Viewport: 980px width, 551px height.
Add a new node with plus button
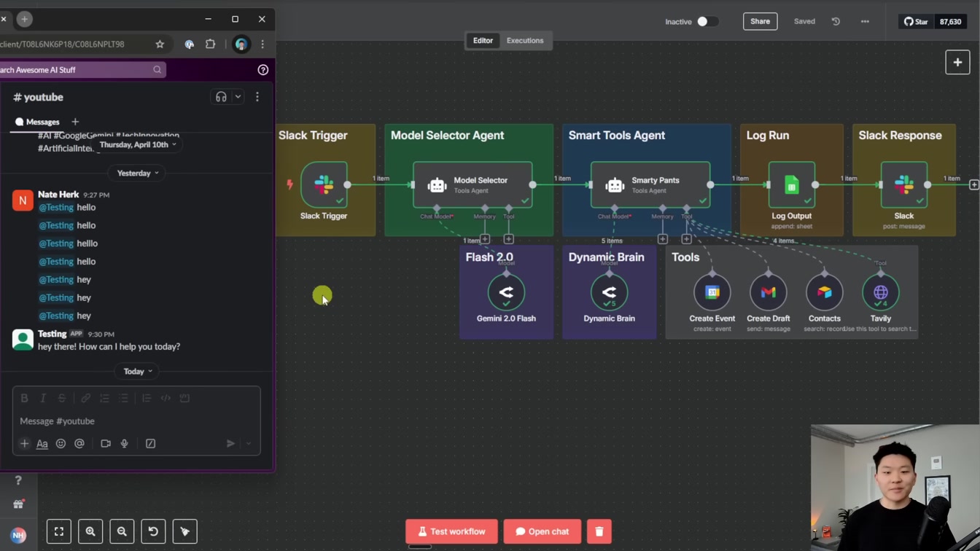click(x=957, y=63)
